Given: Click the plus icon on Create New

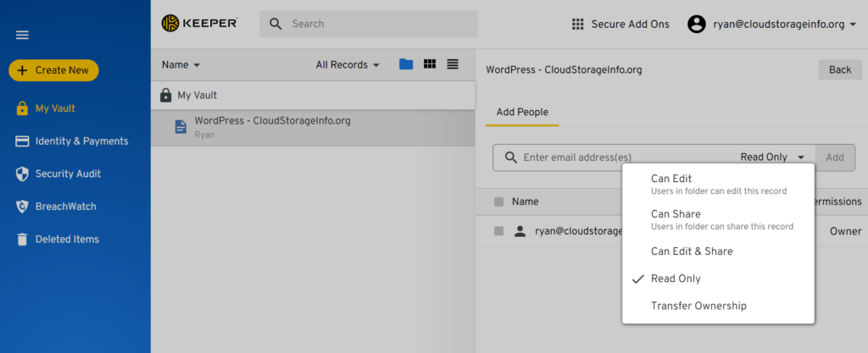Looking at the screenshot, I should coord(22,70).
